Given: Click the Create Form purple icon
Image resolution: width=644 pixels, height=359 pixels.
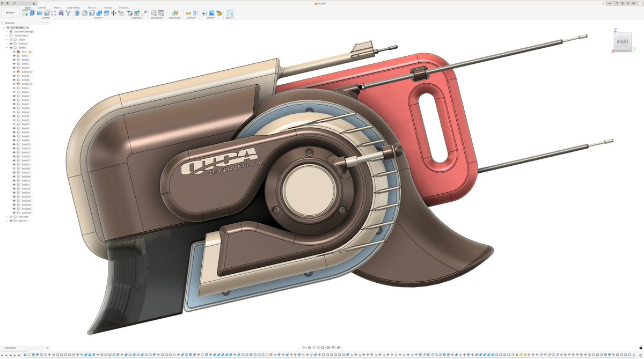Looking at the screenshot, I should coord(61,13).
